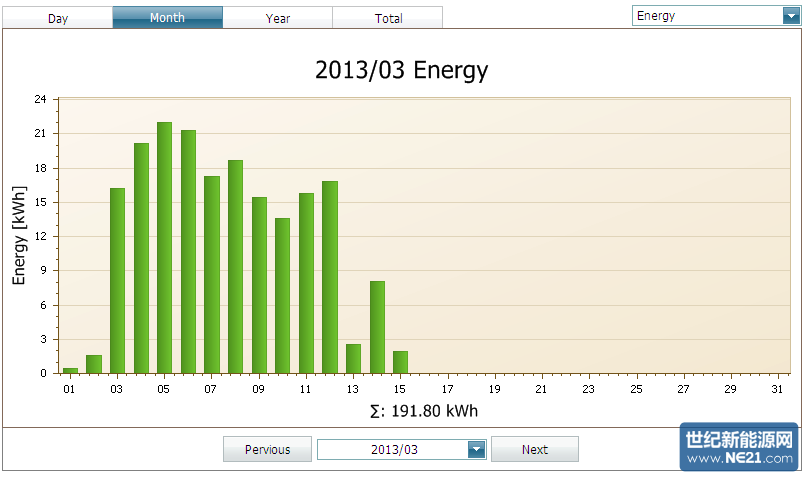Click the bar for day 14
Screen dimensions: 804x477
click(x=377, y=327)
